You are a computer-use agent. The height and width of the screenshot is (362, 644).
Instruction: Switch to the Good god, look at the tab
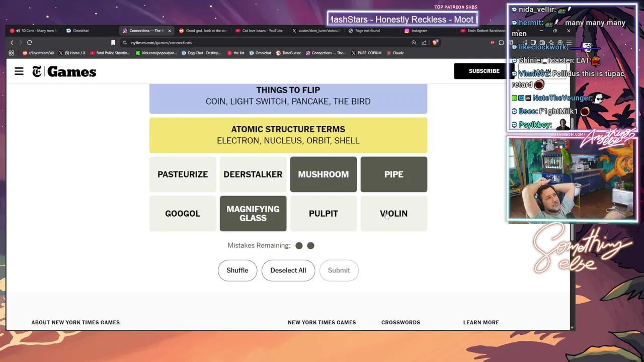coord(203,31)
